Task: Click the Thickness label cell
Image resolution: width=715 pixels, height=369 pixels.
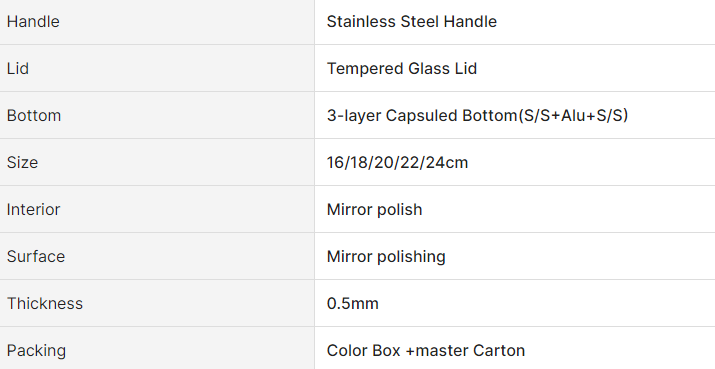Action: tap(157, 303)
